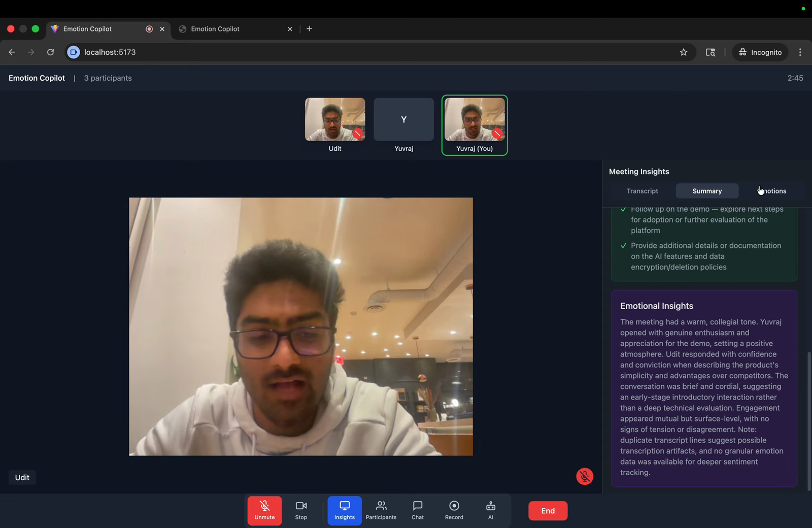Select the Summary tab
Image resolution: width=812 pixels, height=528 pixels.
(707, 191)
